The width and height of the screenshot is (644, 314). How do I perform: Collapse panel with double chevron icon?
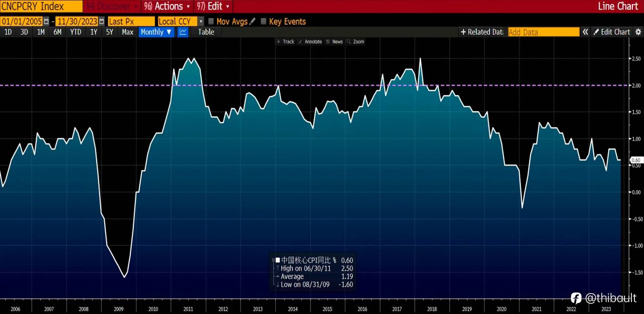pyautogui.click(x=586, y=32)
